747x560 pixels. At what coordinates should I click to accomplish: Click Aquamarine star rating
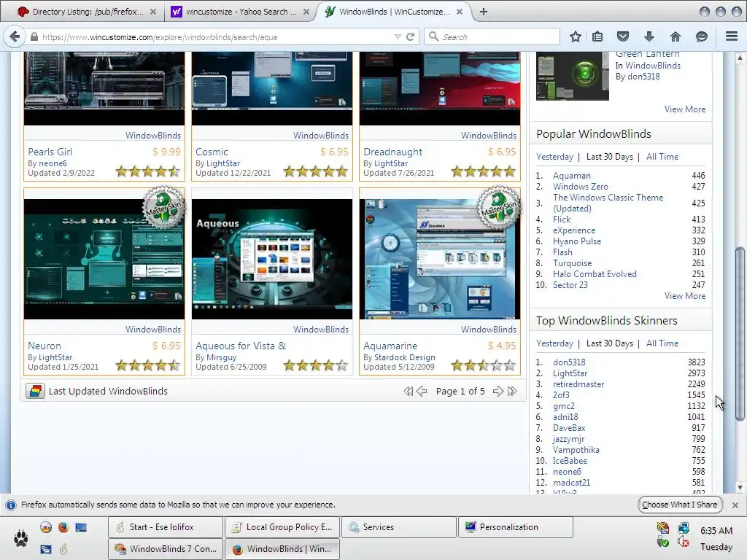pyautogui.click(x=484, y=366)
